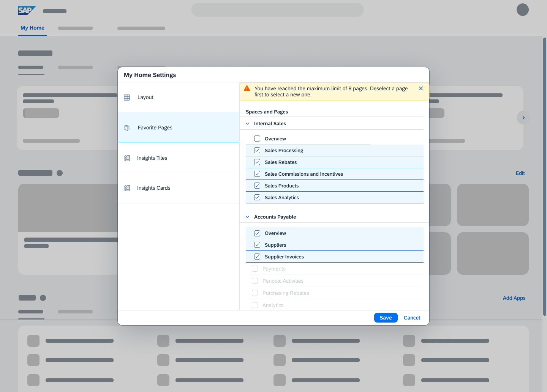Open Favorite Pages settings
The width and height of the screenshot is (547, 392).
[179, 128]
